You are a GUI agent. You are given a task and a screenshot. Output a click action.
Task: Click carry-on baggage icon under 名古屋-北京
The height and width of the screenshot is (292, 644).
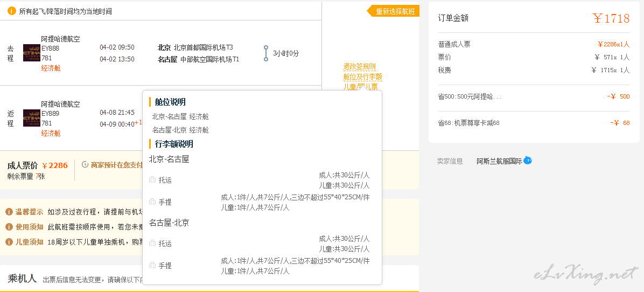(152, 265)
